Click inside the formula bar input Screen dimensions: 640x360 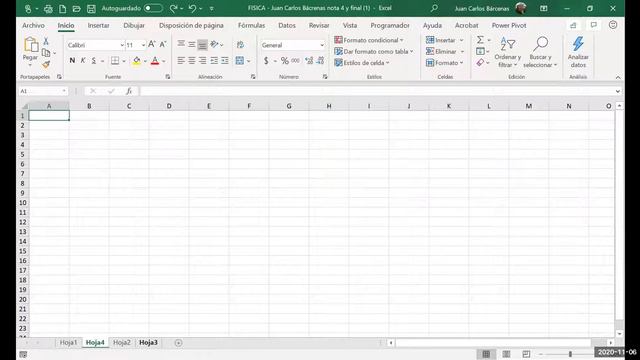point(376,91)
